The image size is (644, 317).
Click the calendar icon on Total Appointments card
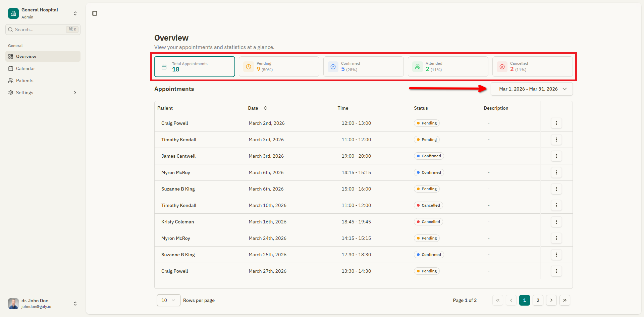[x=163, y=66]
